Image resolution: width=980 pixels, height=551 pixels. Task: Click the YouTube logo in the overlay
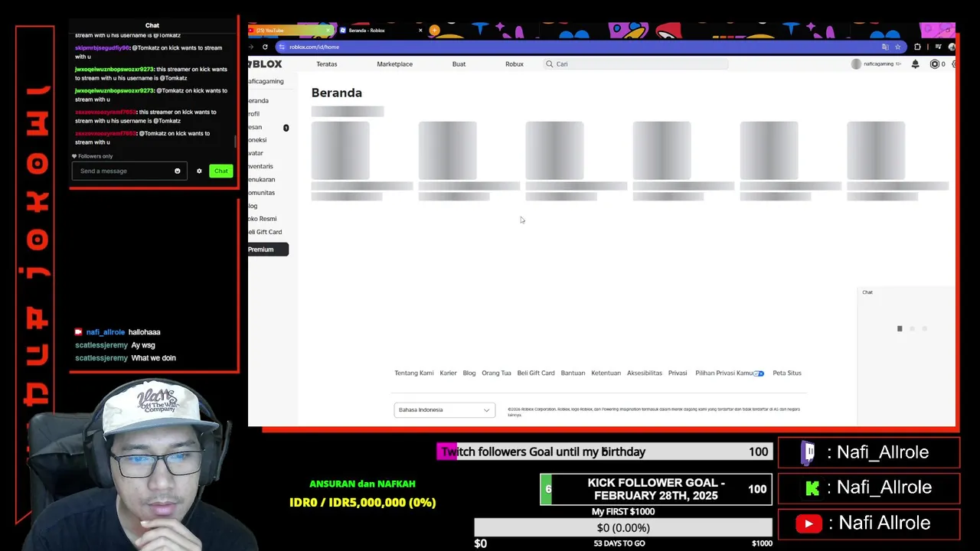[x=808, y=523]
